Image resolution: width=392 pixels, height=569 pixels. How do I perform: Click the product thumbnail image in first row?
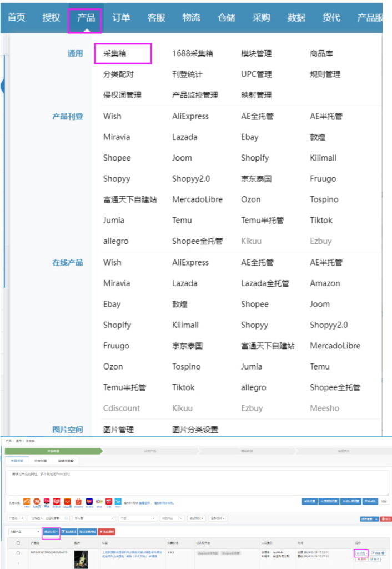coord(81,560)
